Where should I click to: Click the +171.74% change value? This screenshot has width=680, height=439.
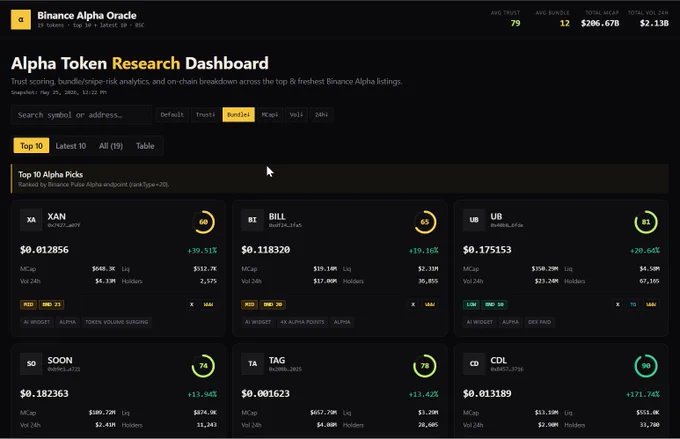643,394
